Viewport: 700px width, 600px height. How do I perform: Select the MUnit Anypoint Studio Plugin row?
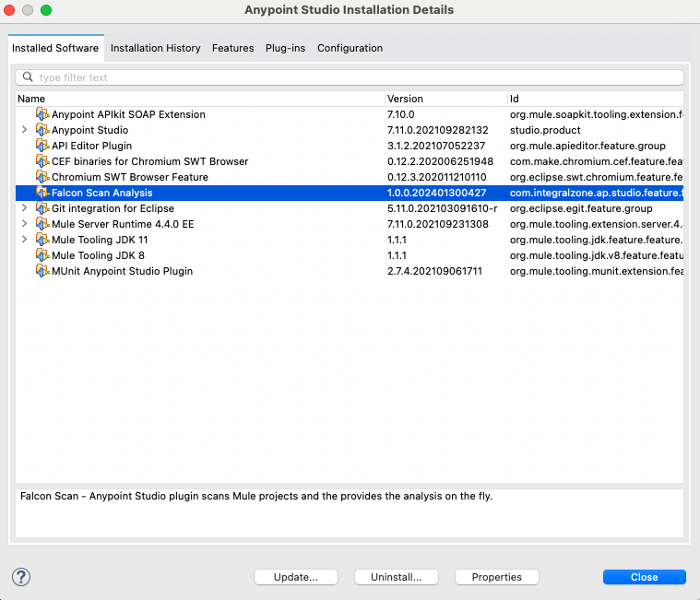(350, 271)
